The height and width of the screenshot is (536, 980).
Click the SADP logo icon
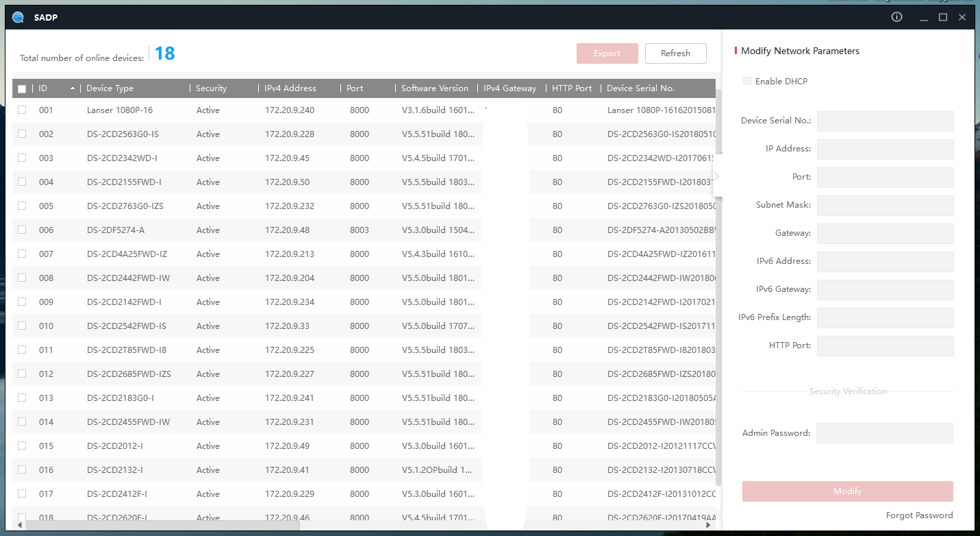point(18,17)
